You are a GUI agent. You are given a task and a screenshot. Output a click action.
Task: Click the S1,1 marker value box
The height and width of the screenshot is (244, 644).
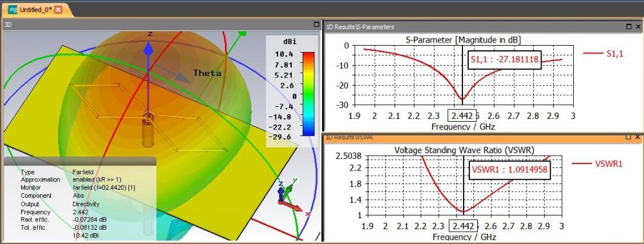[504, 60]
